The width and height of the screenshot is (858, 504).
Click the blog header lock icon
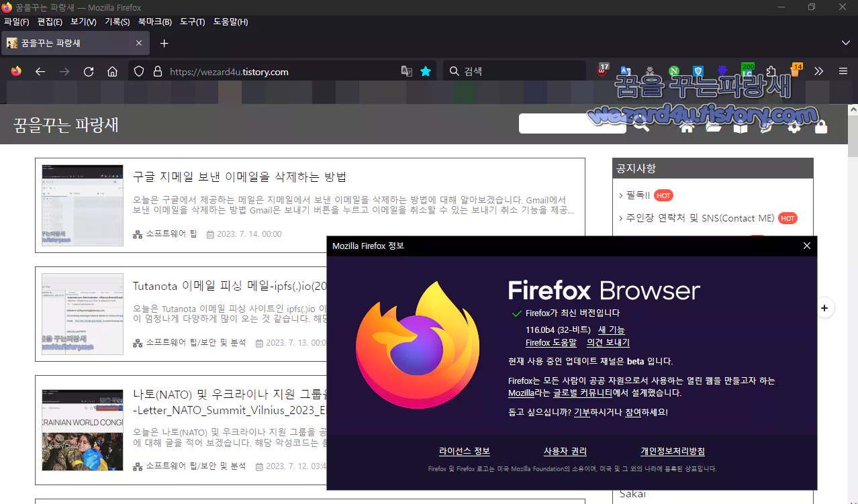pos(820,126)
